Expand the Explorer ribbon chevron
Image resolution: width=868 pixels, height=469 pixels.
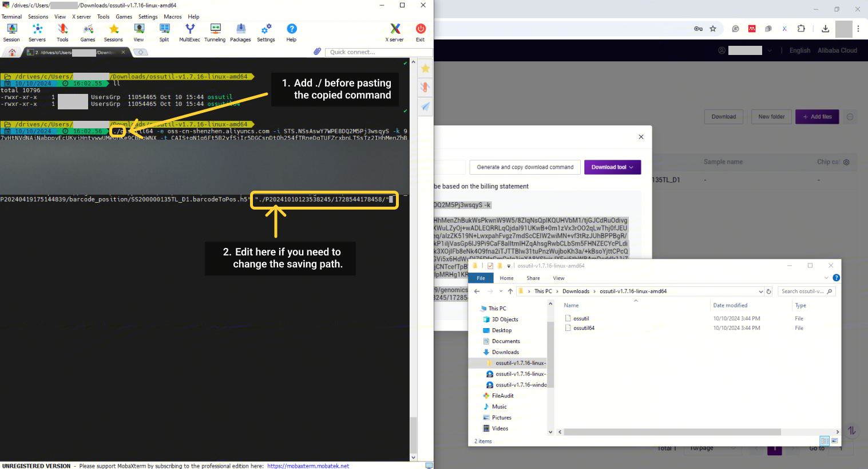point(826,278)
